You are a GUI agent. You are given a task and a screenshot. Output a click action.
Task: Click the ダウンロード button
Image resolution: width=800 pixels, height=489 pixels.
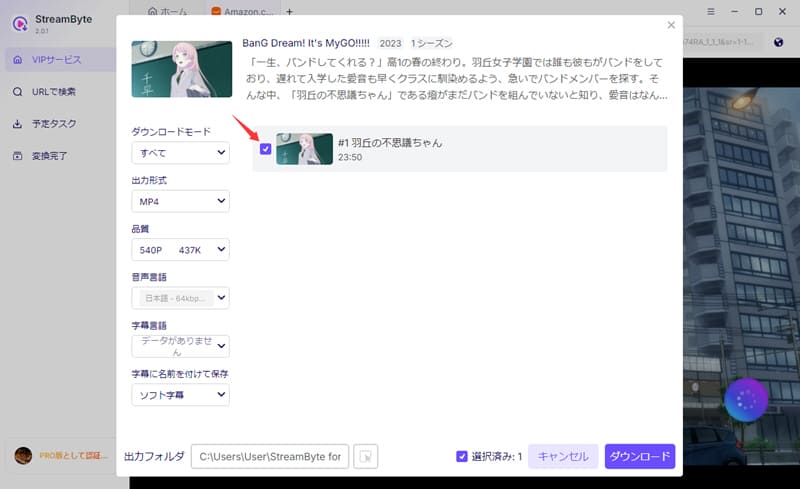(x=640, y=456)
